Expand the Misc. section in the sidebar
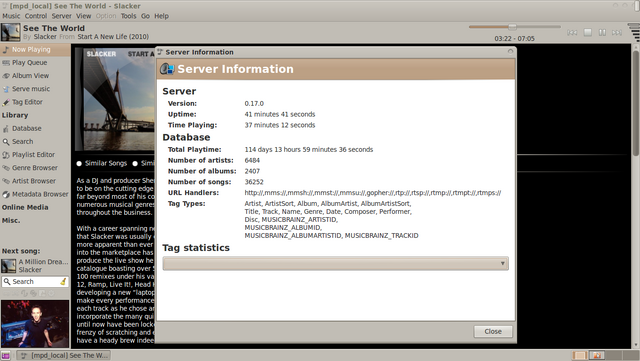This screenshot has height=361, width=640. [x=11, y=220]
